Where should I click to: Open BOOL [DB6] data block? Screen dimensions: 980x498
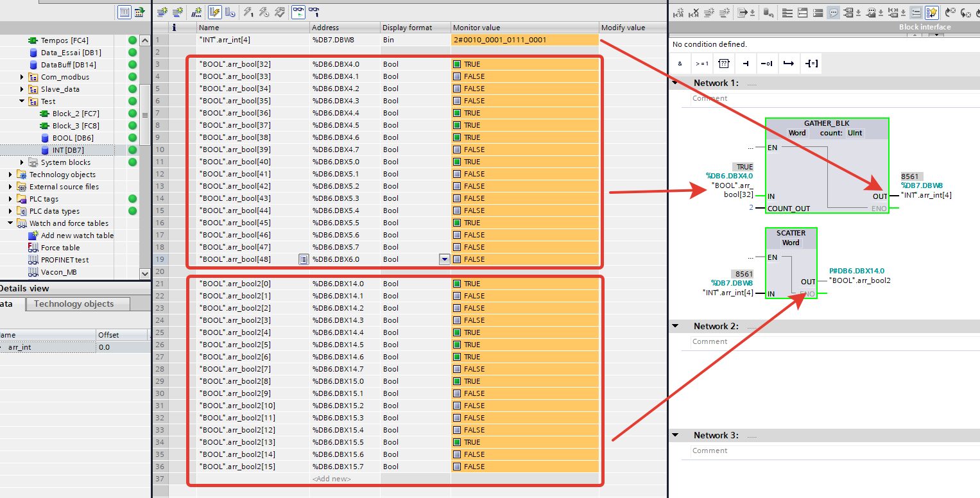(73, 138)
